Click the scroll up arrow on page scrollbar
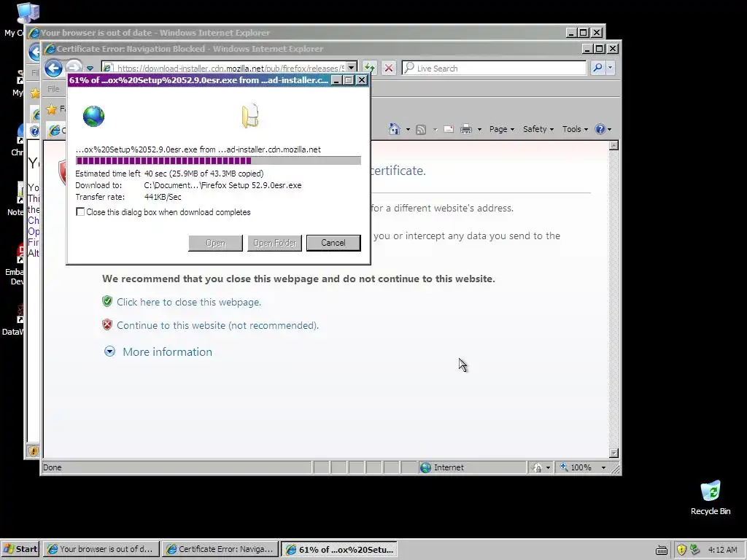The image size is (747, 560). pyautogui.click(x=614, y=145)
